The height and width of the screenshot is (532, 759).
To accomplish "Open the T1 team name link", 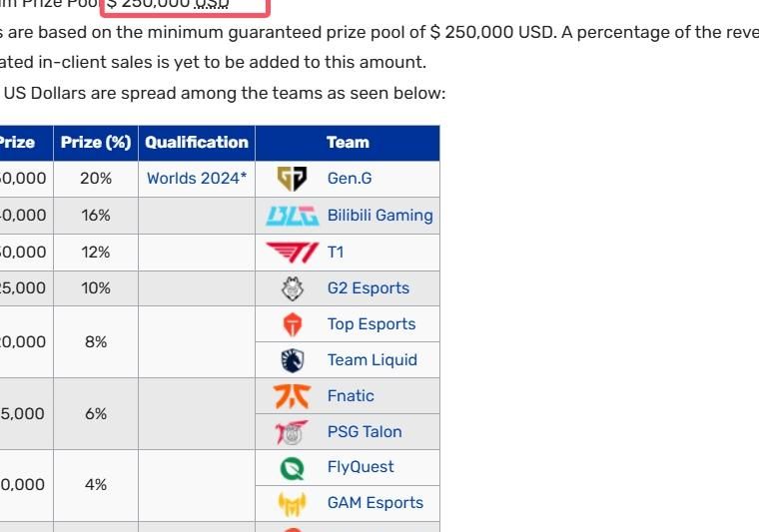I will coord(336,253).
